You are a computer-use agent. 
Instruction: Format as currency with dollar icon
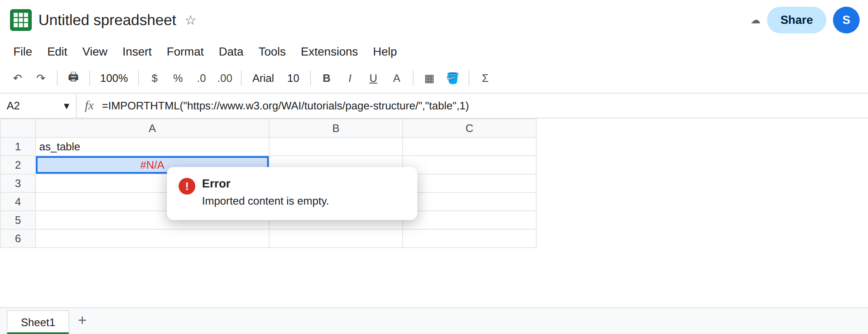(x=154, y=78)
